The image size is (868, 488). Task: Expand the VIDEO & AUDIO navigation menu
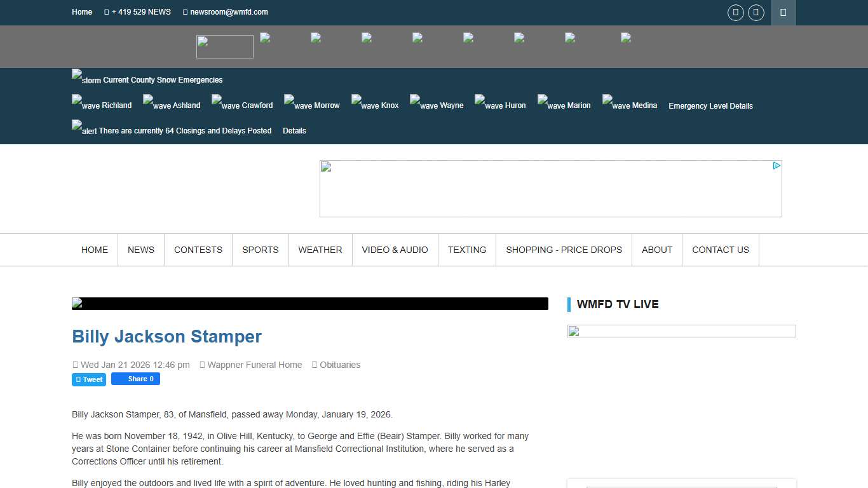[x=395, y=250]
